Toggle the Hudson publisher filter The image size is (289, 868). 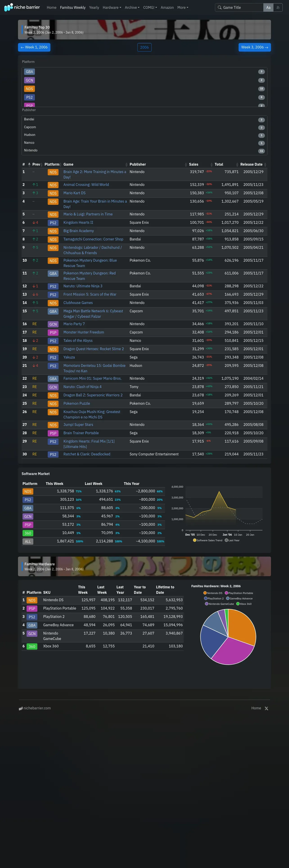[x=144, y=135]
